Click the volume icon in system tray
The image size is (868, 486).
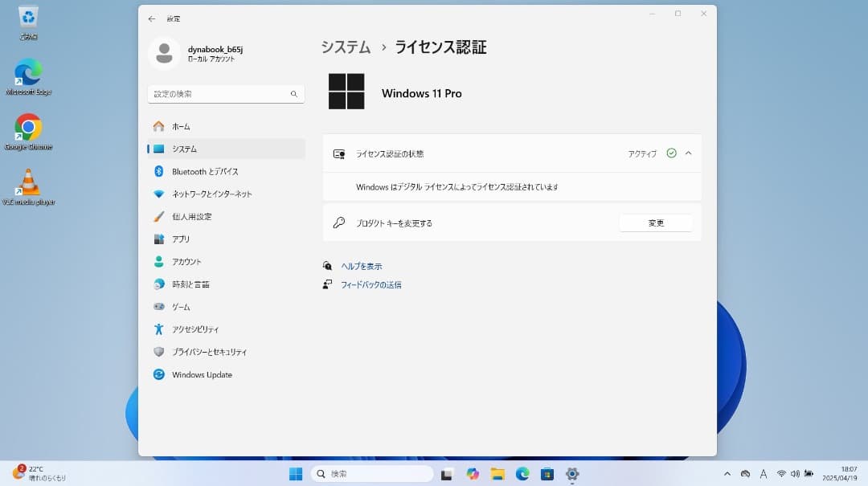[x=796, y=473]
